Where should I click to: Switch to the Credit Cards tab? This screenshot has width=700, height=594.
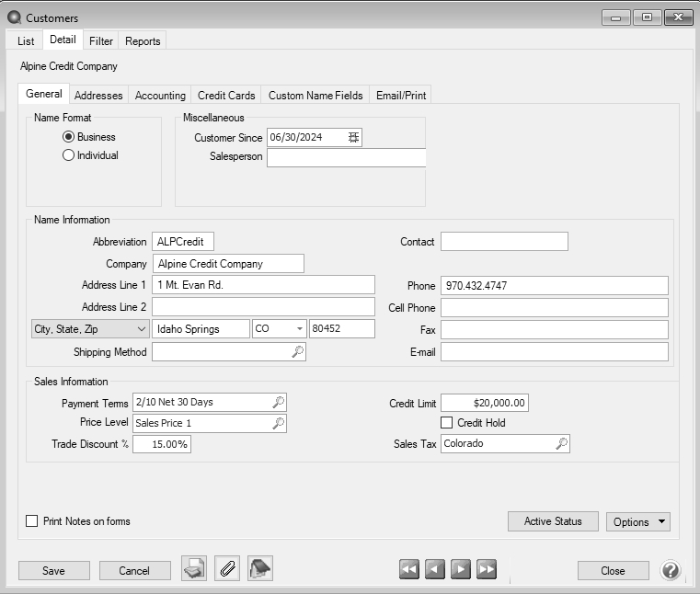pyautogui.click(x=226, y=96)
